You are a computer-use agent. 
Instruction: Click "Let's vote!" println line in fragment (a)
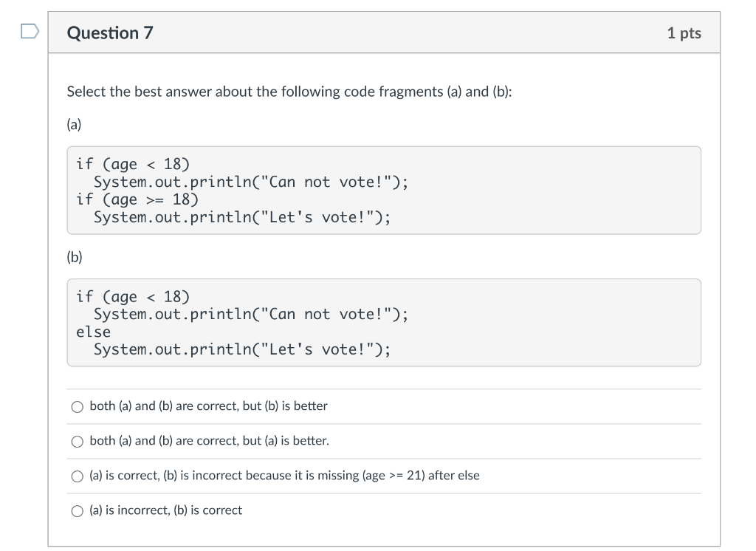click(x=242, y=217)
